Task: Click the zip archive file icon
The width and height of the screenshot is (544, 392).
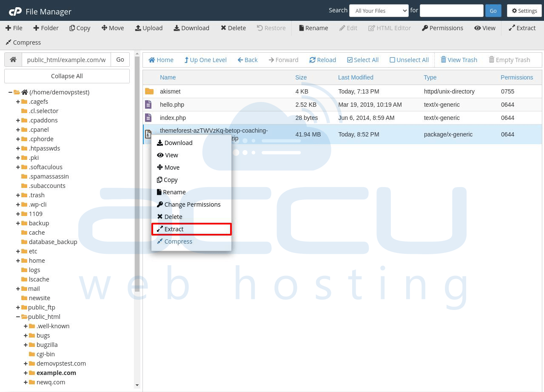Action: pos(148,134)
